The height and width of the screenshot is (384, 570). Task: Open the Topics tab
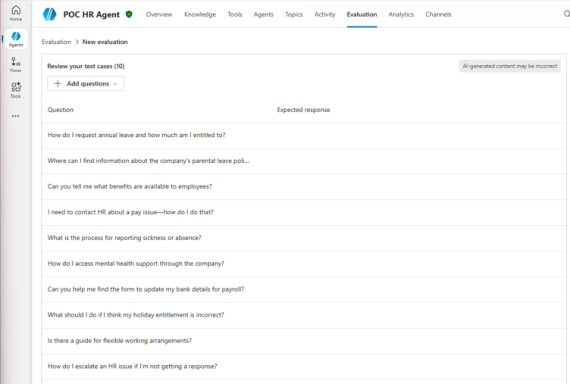point(294,15)
